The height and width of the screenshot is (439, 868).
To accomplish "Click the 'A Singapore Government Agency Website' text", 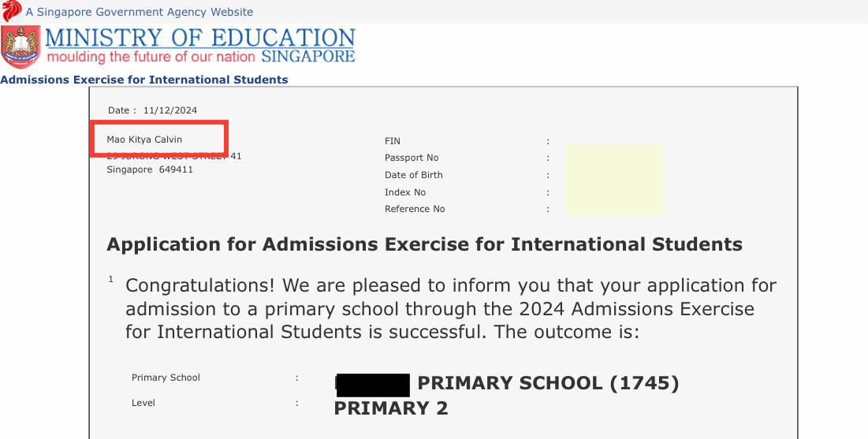I will (139, 12).
